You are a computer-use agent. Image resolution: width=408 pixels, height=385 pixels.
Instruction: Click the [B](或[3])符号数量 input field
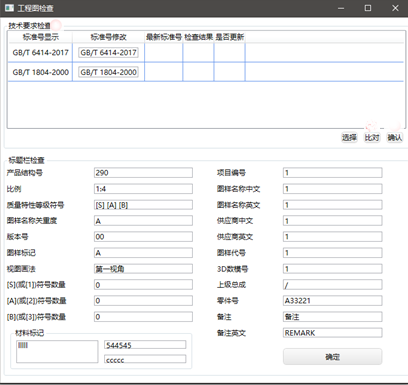pos(143,317)
